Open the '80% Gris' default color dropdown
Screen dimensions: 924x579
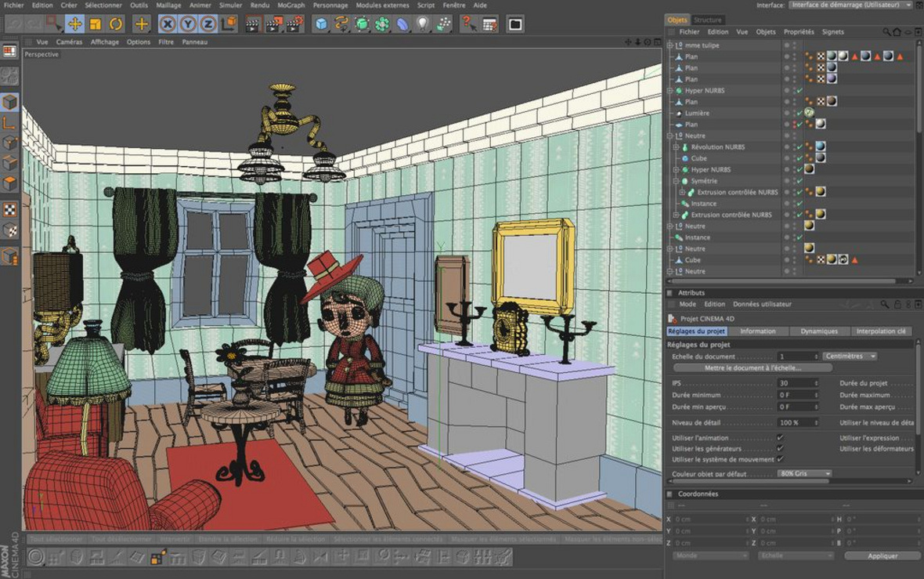click(x=805, y=474)
